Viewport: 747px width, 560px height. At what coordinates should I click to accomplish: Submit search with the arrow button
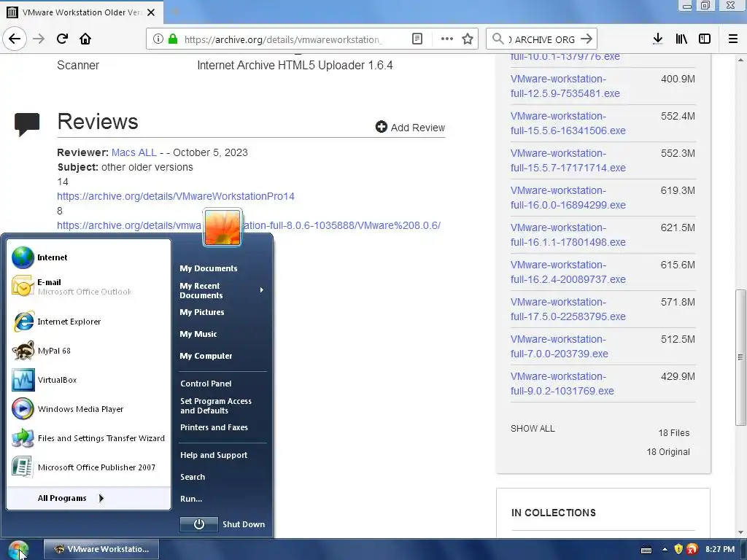587,39
